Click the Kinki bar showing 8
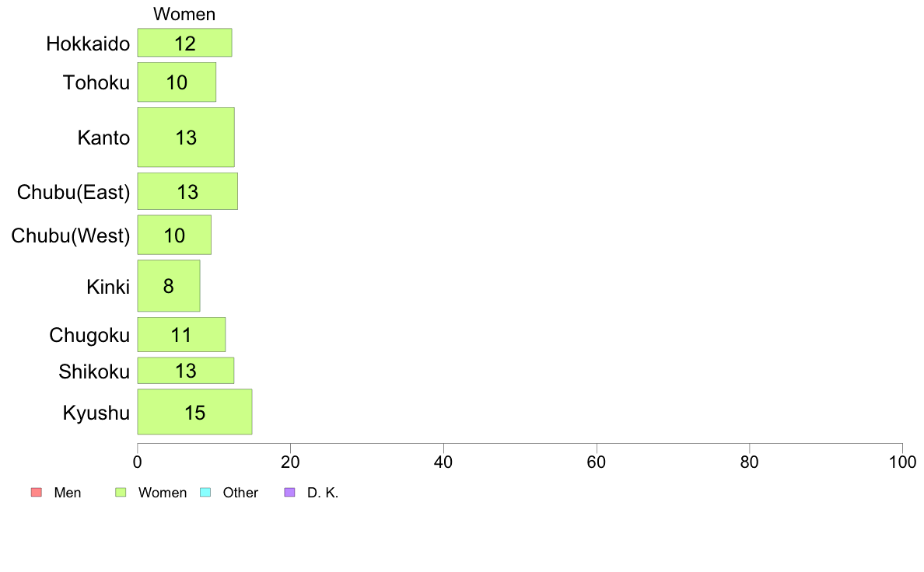This screenshot has height=572, width=924. [x=169, y=286]
